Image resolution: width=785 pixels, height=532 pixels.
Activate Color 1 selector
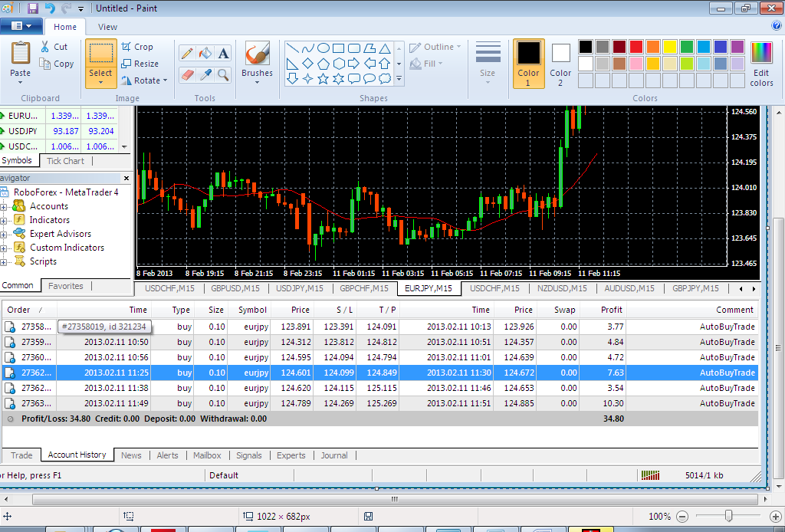pos(529,64)
